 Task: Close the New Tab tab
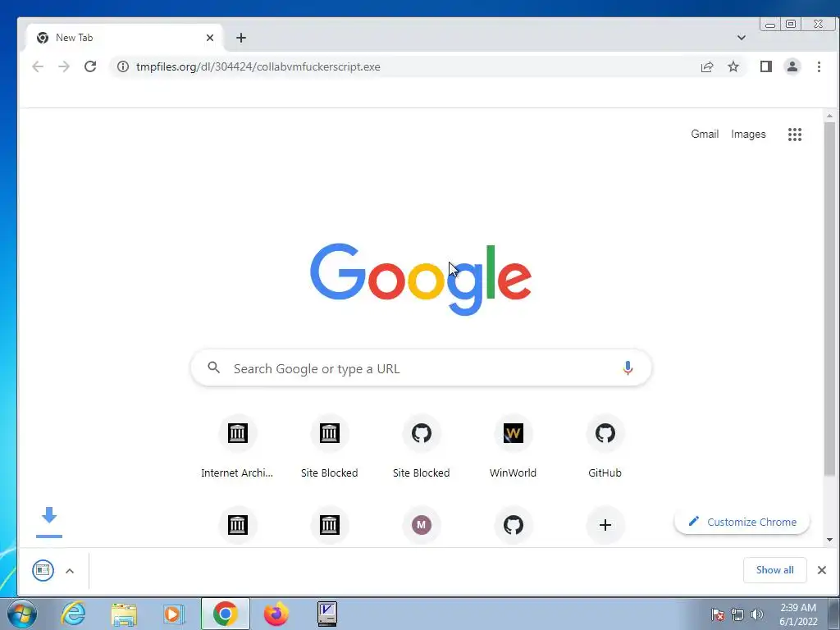(210, 38)
